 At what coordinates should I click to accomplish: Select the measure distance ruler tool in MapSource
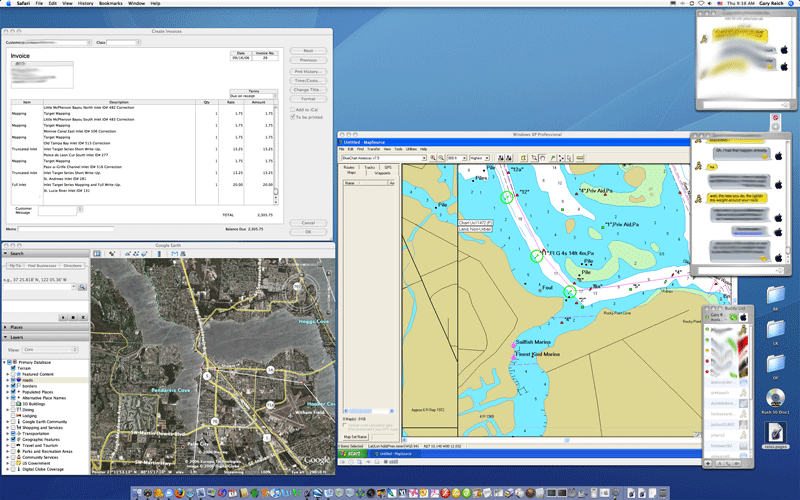(580, 158)
